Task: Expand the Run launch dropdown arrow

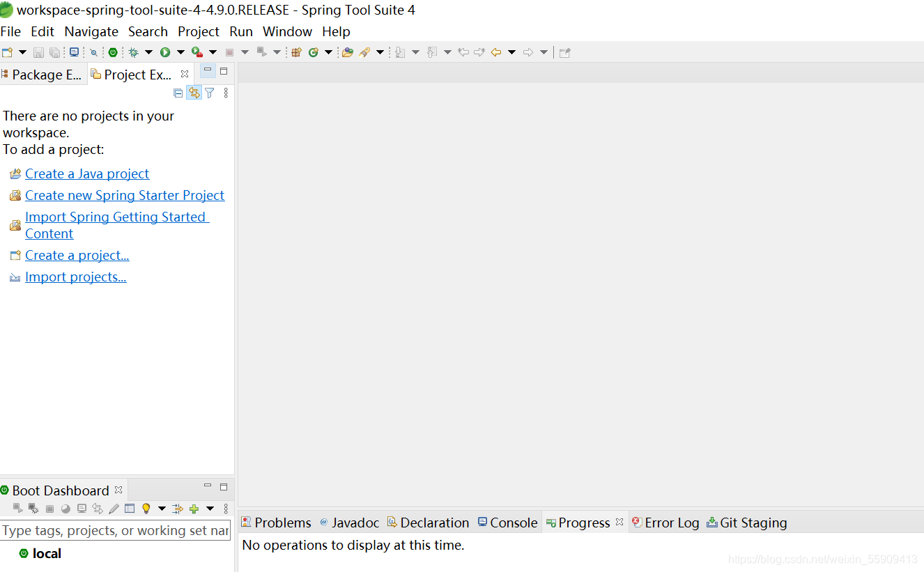Action: pyautogui.click(x=180, y=52)
